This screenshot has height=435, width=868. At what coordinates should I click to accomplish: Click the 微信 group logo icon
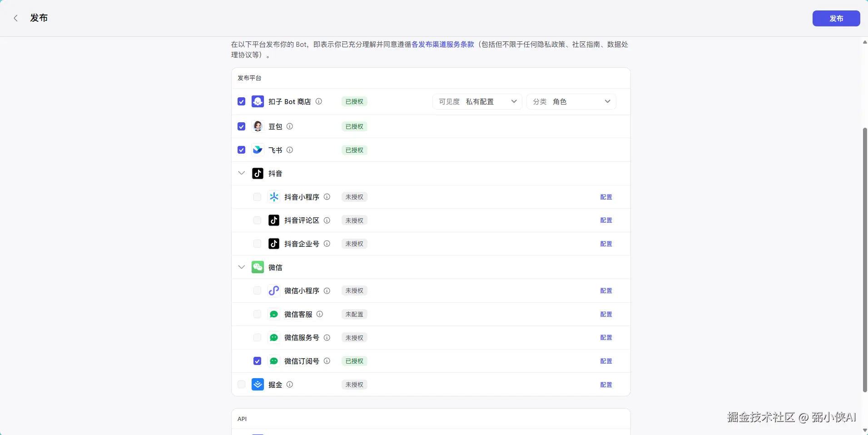pos(258,267)
